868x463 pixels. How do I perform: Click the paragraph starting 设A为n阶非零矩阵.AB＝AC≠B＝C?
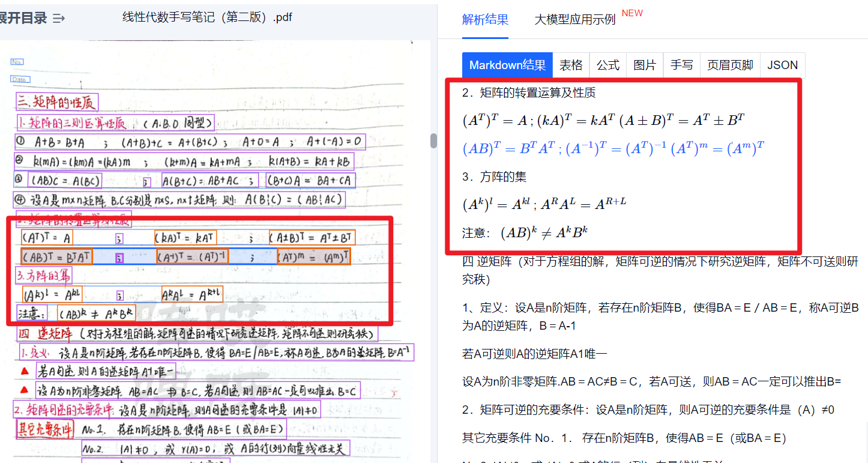coord(652,381)
